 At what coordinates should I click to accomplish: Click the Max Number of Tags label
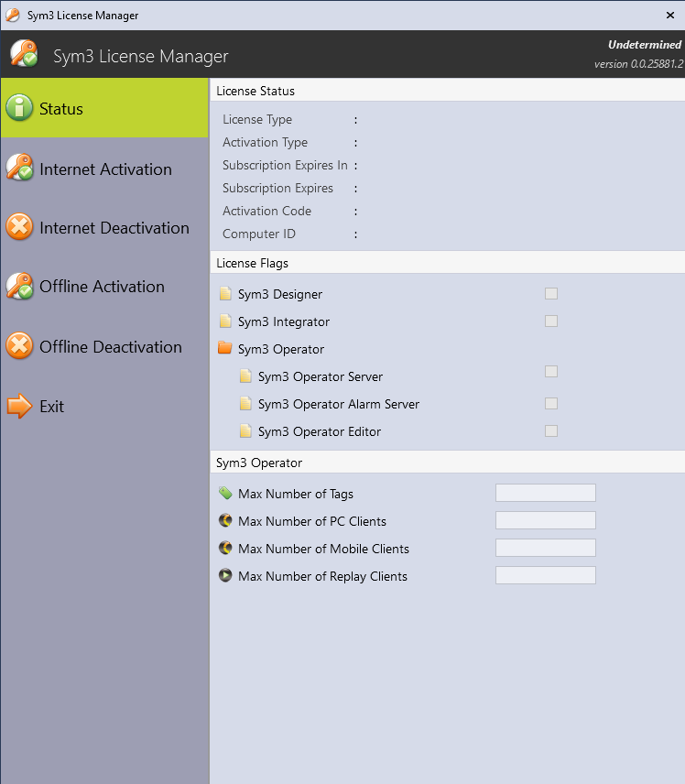click(296, 494)
